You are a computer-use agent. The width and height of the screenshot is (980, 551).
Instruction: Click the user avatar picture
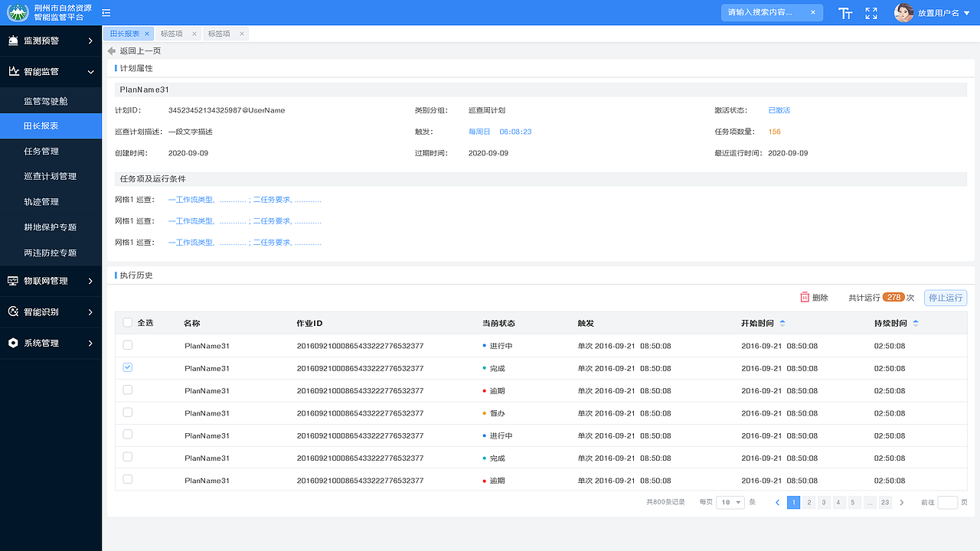[x=904, y=12]
